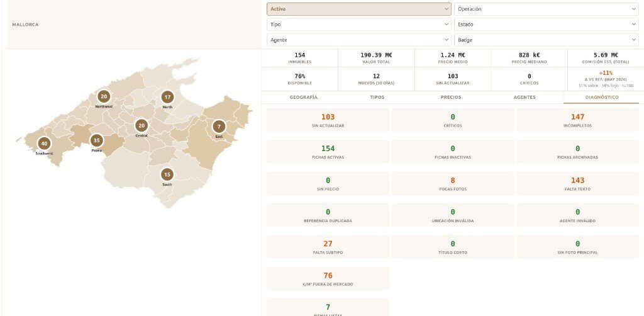
Task: Click the Southwest map marker 40
Action: 45,144
